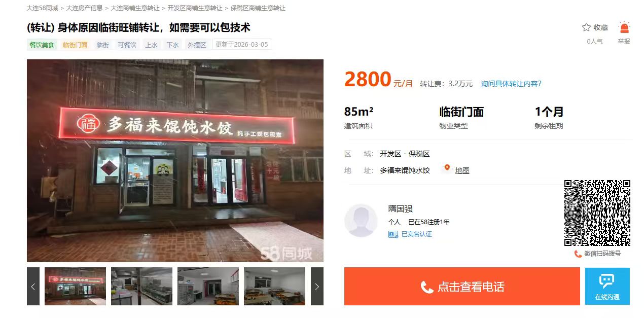
Task: Click the 在线沟通 chat bubble icon
Action: (606, 281)
